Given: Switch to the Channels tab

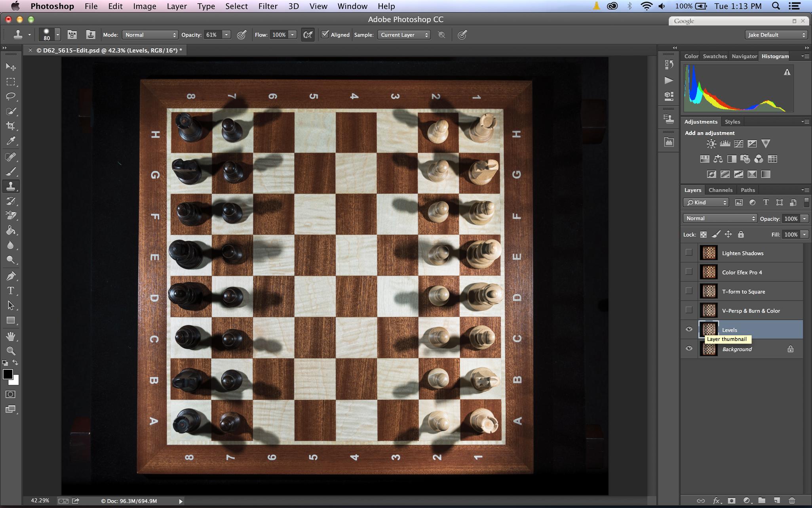Looking at the screenshot, I should pos(720,190).
